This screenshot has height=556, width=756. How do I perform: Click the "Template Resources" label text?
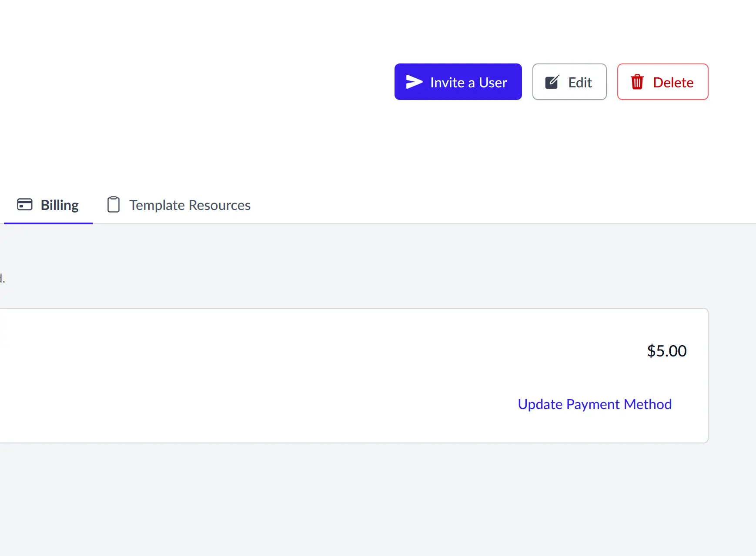pos(190,205)
